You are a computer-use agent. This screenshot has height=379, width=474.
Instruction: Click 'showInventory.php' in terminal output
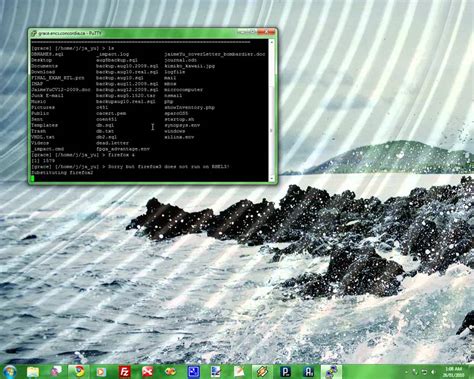pyautogui.click(x=189, y=108)
